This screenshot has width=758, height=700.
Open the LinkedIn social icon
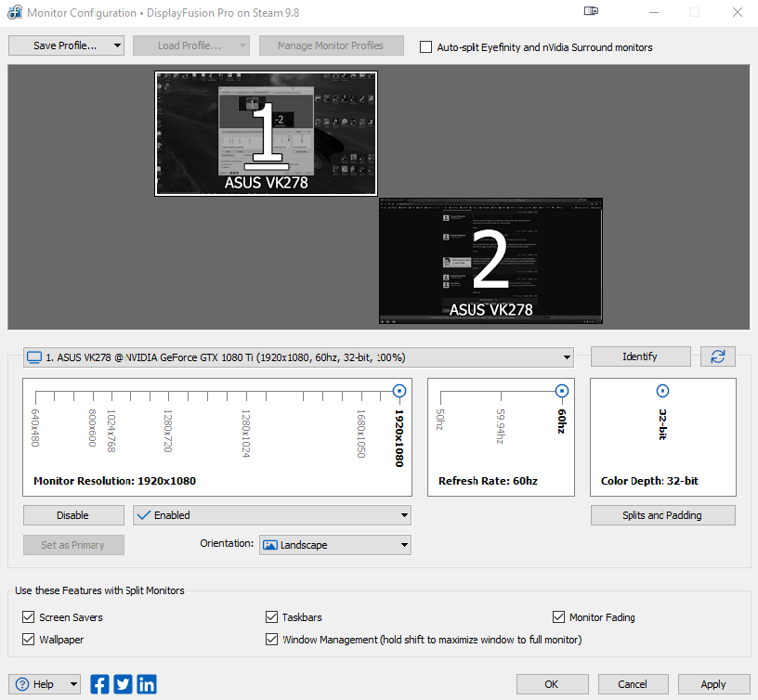click(x=147, y=684)
